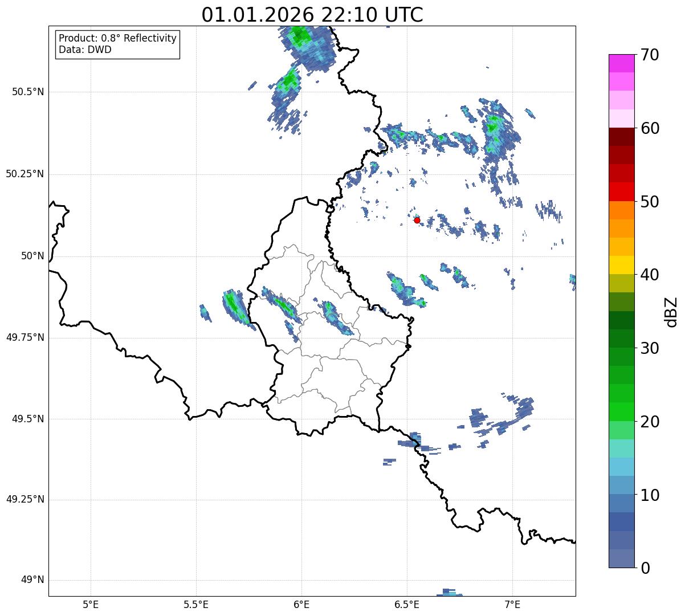Screen dimensions: 685x616
Task: Click the red station marker dot
Action: point(417,220)
